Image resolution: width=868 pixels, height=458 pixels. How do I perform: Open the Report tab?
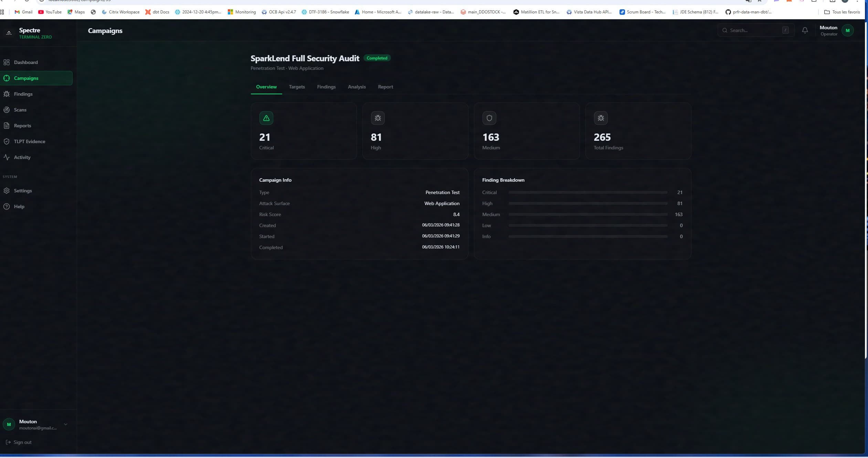tap(385, 87)
